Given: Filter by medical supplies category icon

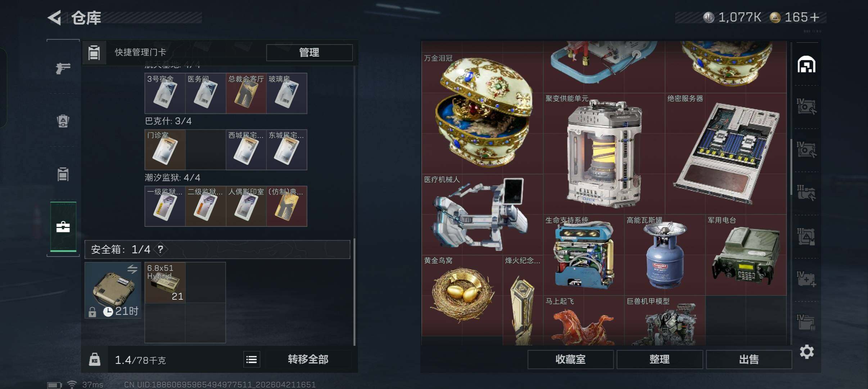Looking at the screenshot, I should [806, 279].
